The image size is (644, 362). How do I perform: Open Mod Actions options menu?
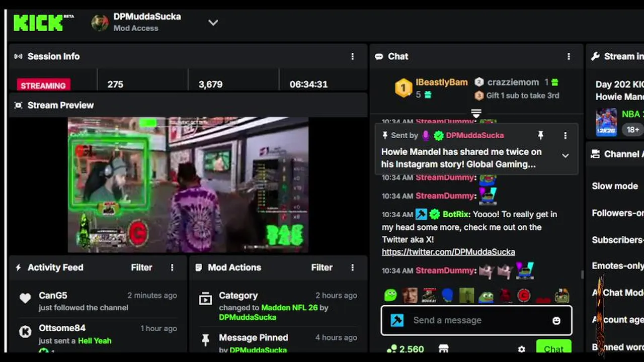(x=352, y=267)
